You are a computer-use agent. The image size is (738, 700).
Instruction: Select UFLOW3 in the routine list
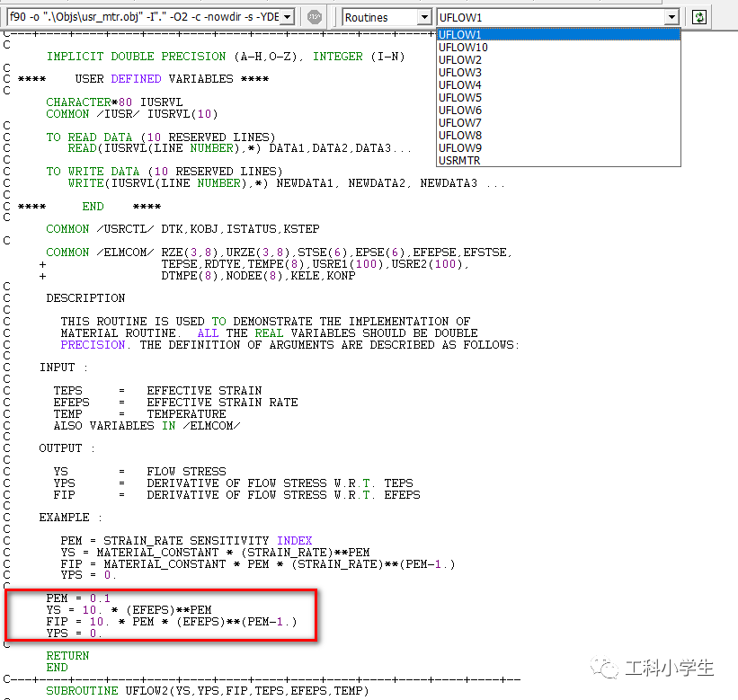(558, 73)
